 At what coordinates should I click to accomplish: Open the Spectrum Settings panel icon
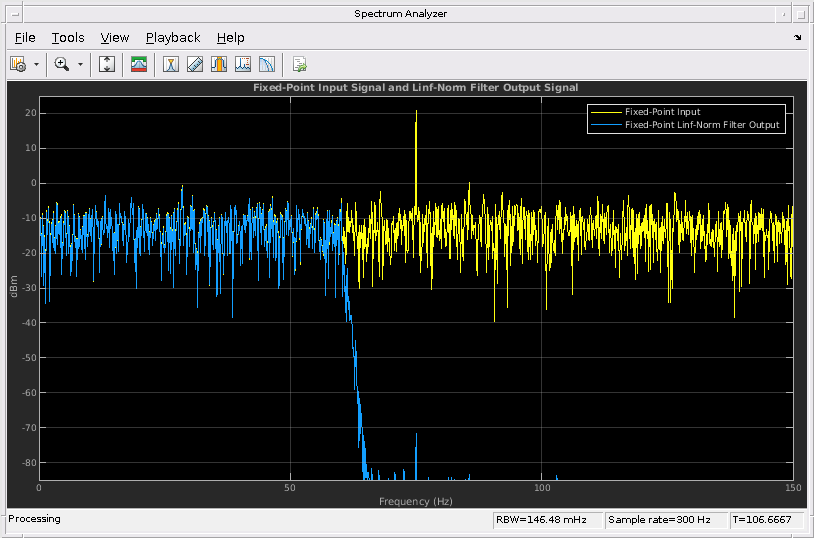point(140,64)
